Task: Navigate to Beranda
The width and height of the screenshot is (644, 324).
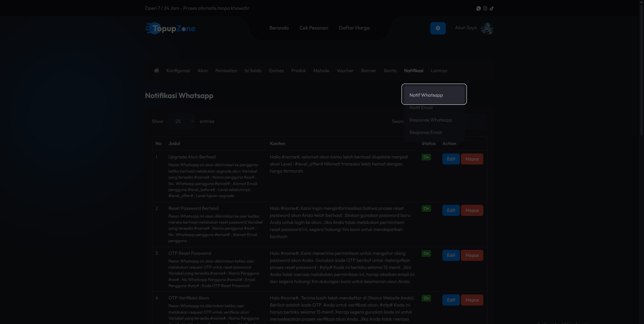Action: 279,28
